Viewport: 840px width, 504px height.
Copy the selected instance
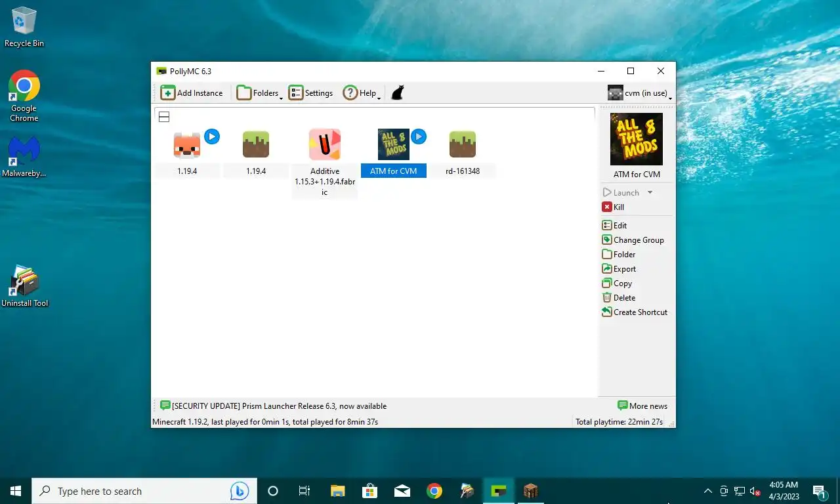pos(617,283)
